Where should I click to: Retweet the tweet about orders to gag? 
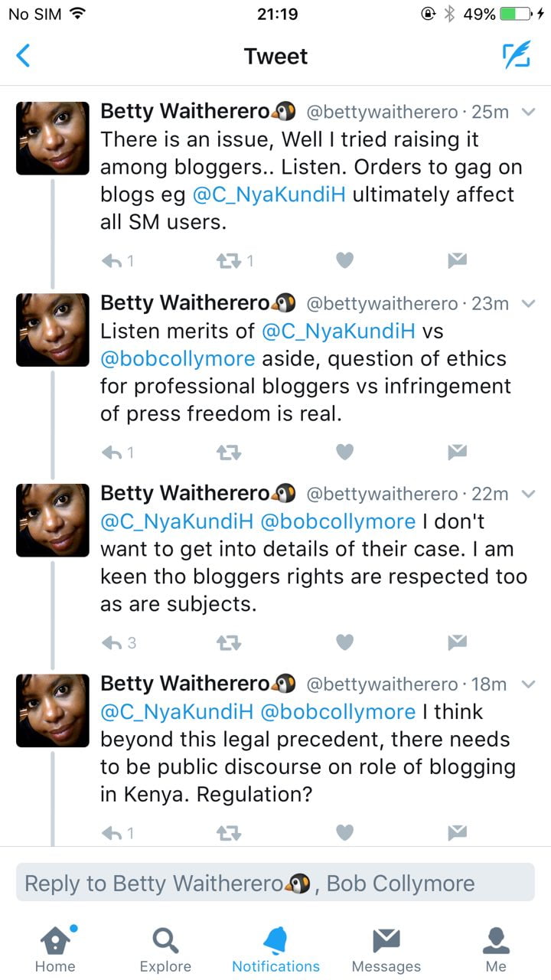229,261
